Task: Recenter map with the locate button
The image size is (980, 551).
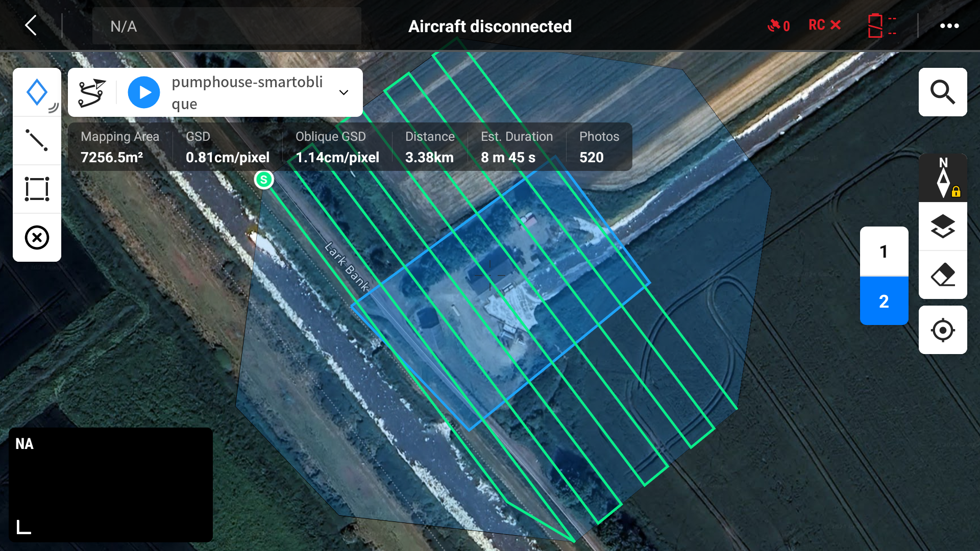Action: 942,330
